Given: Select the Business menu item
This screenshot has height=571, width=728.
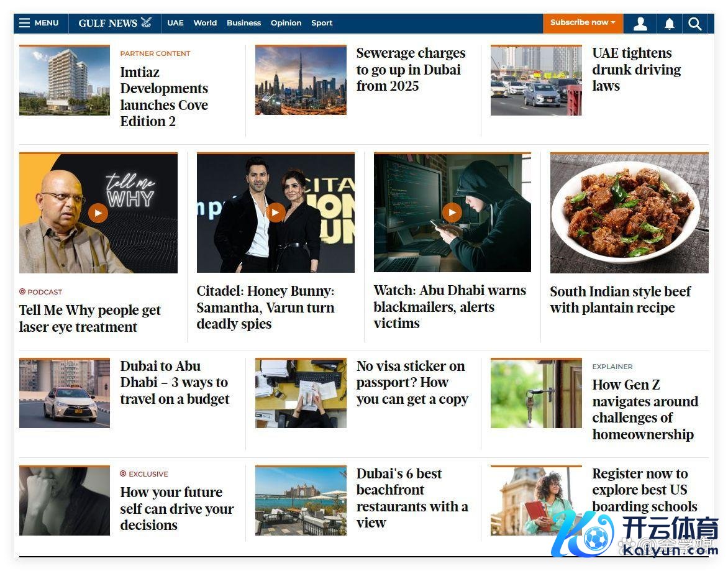Looking at the screenshot, I should (243, 23).
